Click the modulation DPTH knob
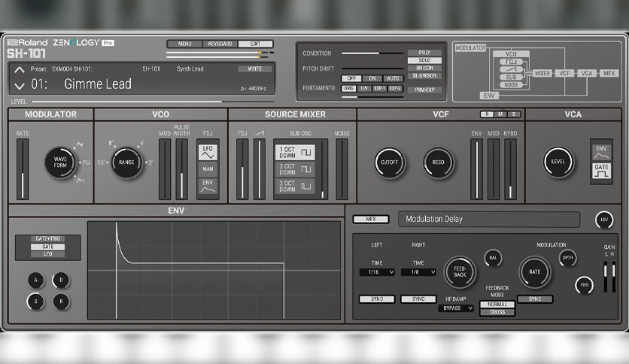Viewport: 629px width, 364px height. point(567,258)
